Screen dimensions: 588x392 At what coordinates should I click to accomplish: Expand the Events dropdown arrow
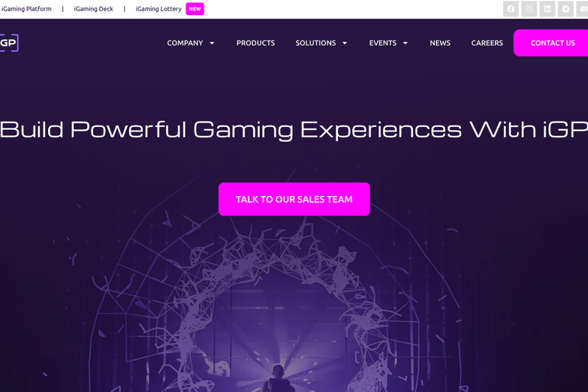coord(405,43)
